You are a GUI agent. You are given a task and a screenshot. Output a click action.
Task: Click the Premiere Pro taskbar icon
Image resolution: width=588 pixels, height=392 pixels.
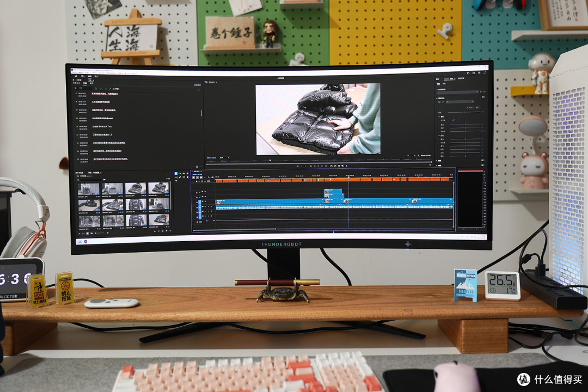[85, 241]
